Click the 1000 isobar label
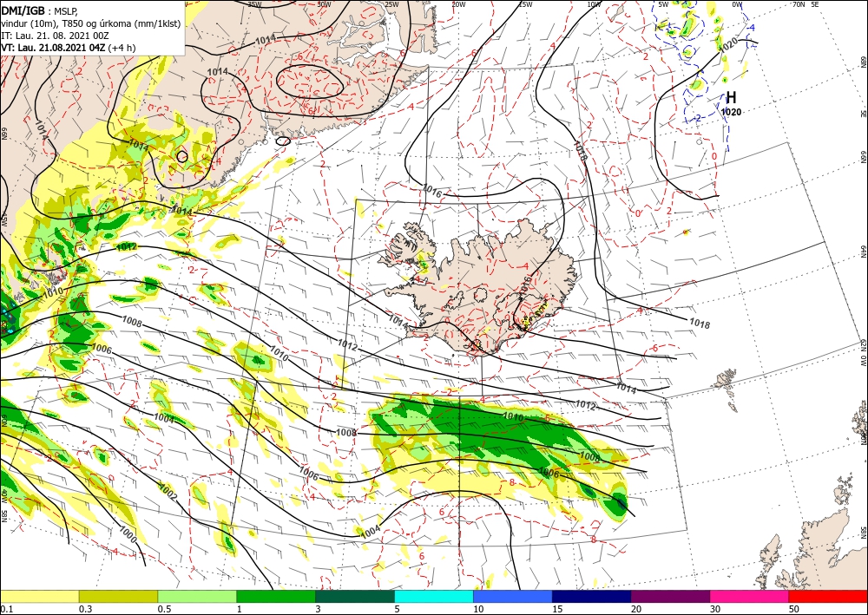Screen dimensions: 868x615 pos(128,535)
